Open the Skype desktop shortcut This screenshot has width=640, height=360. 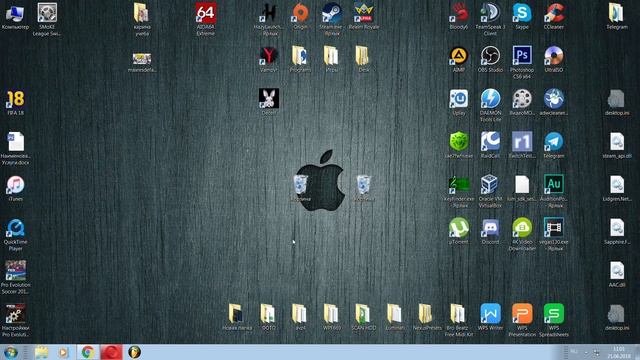point(522,13)
